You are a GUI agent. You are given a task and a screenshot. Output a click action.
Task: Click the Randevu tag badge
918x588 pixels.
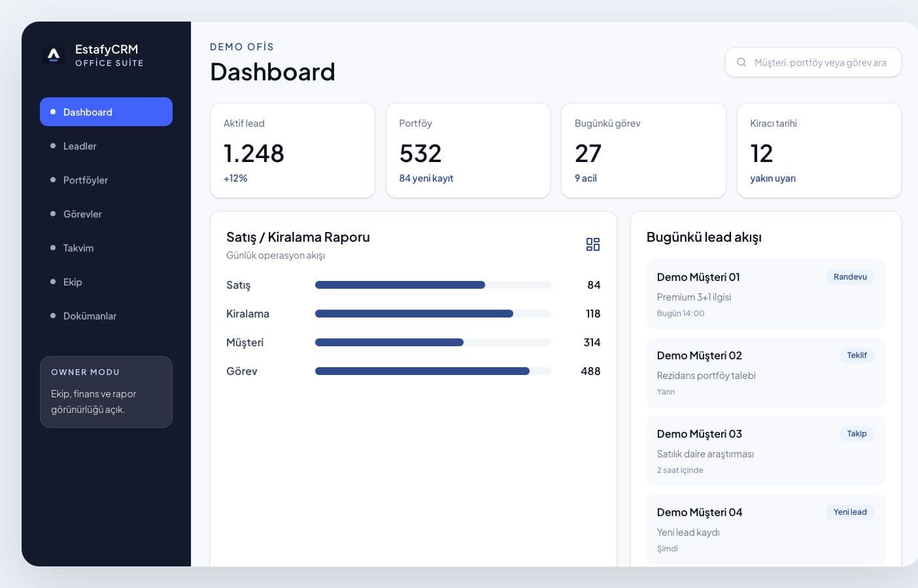pos(850,277)
